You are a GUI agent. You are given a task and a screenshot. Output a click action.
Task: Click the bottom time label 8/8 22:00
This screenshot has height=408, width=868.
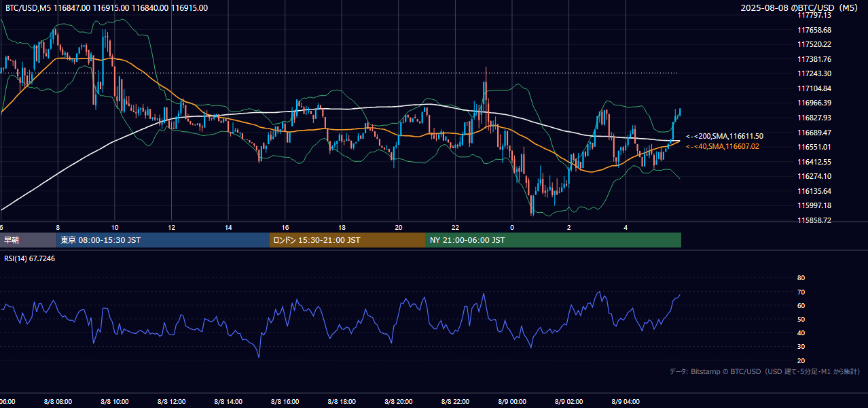click(x=456, y=402)
